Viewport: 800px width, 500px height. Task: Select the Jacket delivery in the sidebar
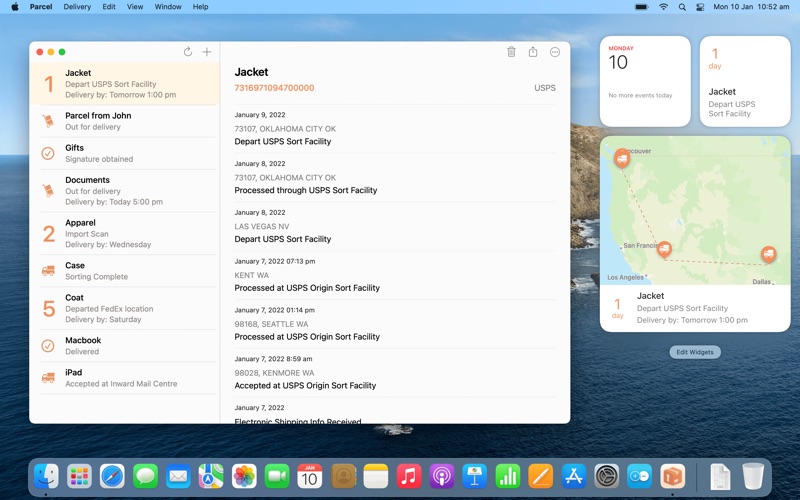[124, 84]
